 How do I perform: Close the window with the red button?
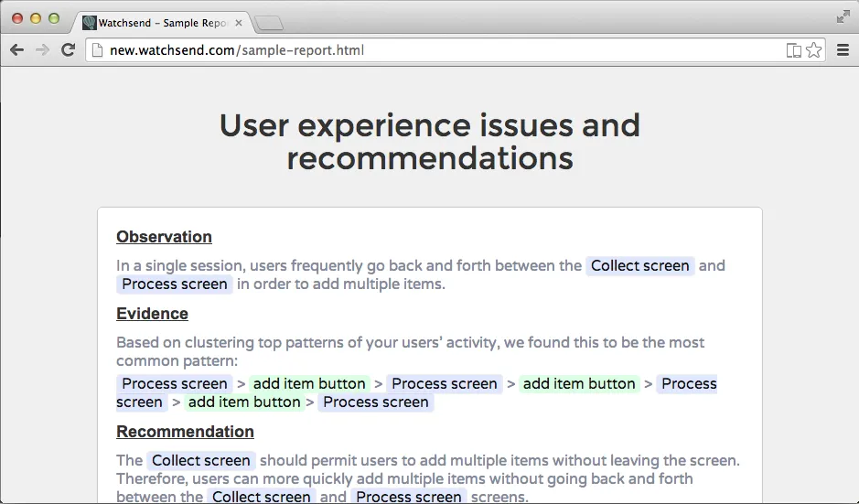[17, 18]
